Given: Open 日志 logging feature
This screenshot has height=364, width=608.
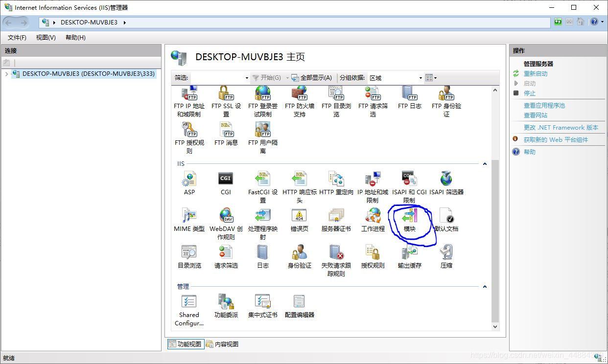Looking at the screenshot, I should pos(262,256).
